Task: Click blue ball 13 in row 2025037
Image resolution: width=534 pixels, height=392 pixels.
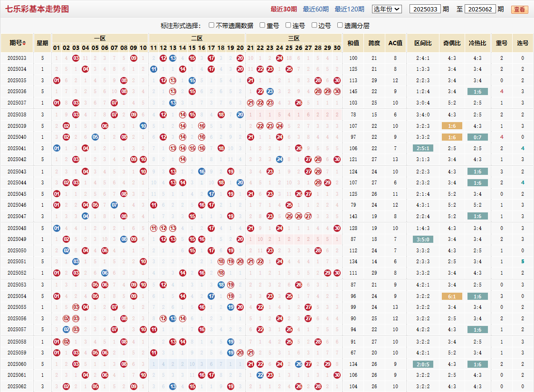Action: (x=173, y=103)
